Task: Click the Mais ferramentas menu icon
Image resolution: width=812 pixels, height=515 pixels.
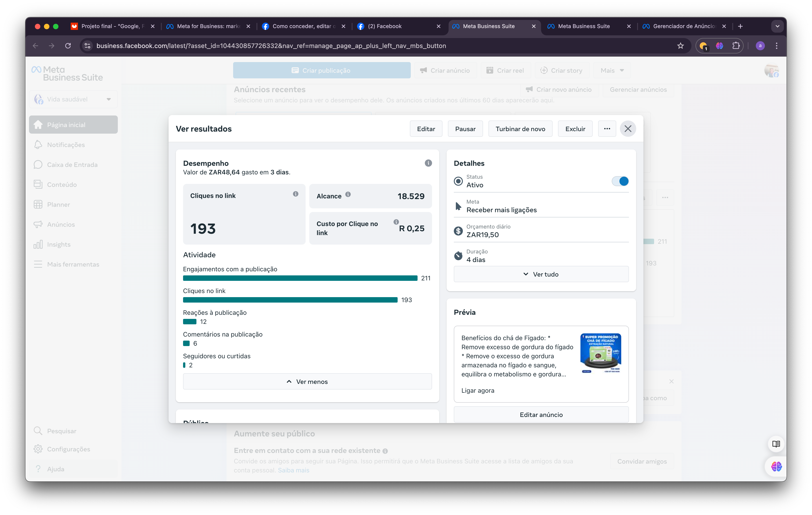Action: point(38,264)
